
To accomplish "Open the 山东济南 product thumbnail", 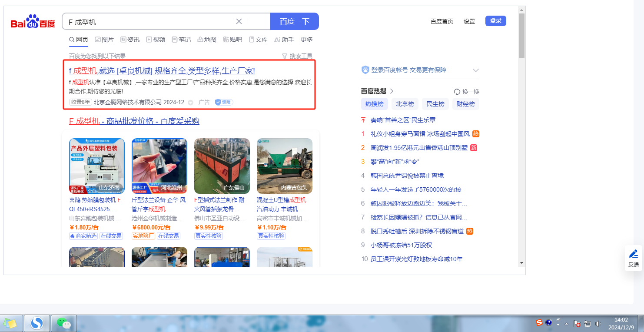I will click(x=97, y=166).
